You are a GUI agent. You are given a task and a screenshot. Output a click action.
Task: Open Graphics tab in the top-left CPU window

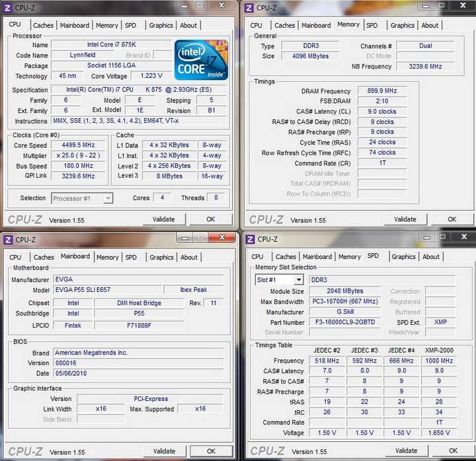coord(161,26)
